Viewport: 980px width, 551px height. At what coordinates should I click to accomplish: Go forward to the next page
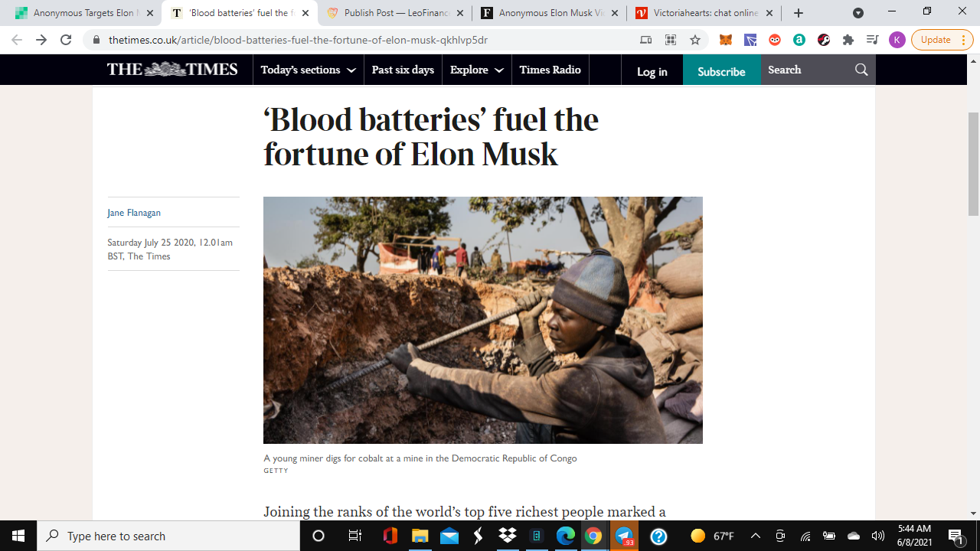point(41,40)
